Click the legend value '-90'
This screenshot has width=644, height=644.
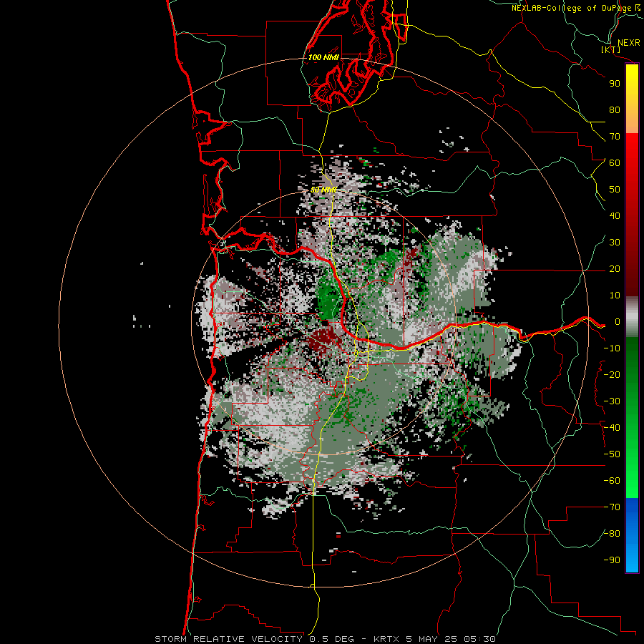point(612,560)
